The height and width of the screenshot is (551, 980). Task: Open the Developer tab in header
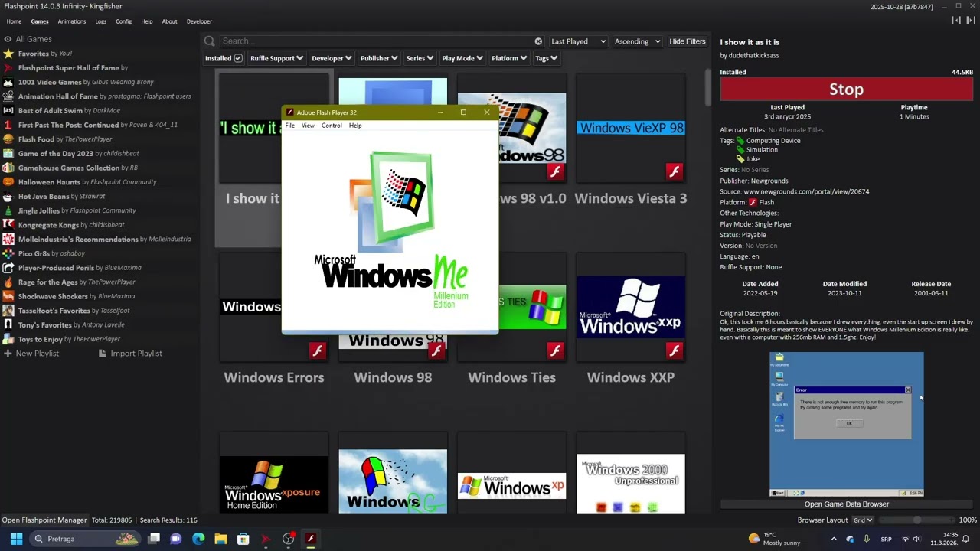pos(199,21)
